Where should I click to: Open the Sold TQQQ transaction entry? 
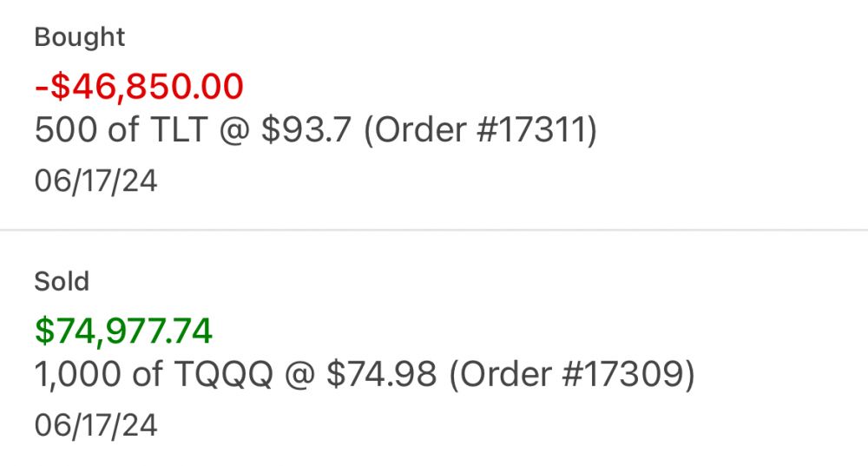434,348
